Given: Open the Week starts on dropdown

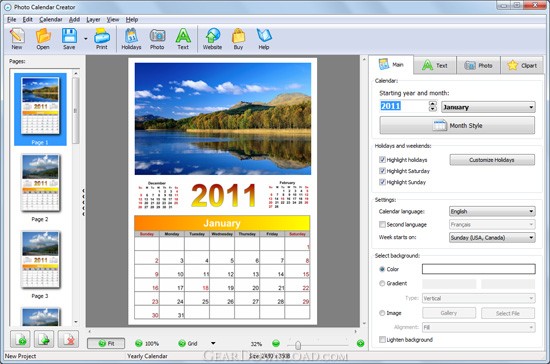Looking at the screenshot, I should pyautogui.click(x=492, y=237).
